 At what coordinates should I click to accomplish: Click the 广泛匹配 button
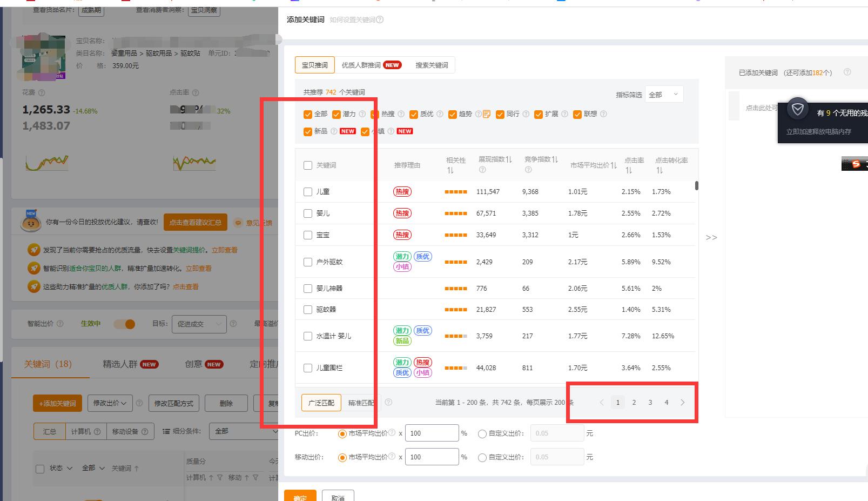(321, 403)
